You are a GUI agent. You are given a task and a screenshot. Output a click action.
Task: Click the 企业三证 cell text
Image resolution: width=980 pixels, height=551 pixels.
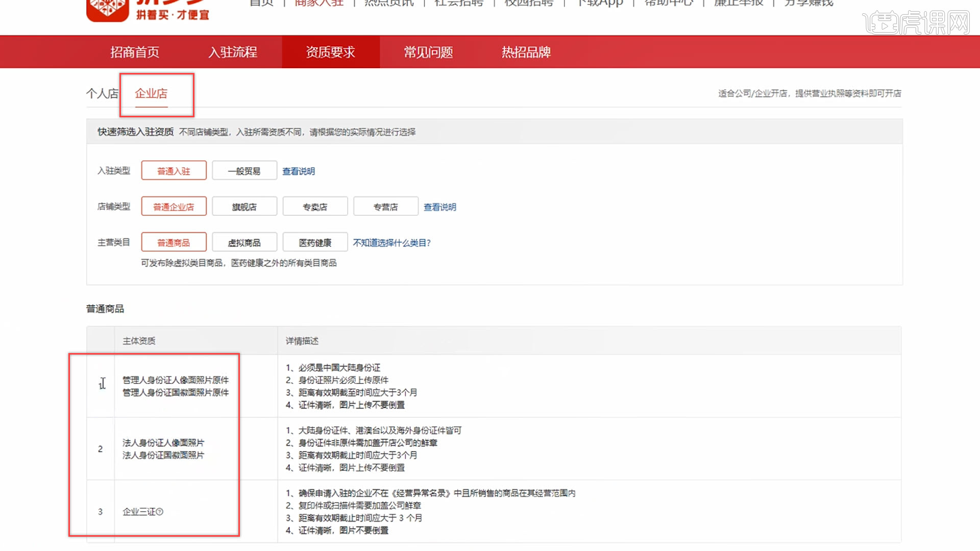pos(139,512)
